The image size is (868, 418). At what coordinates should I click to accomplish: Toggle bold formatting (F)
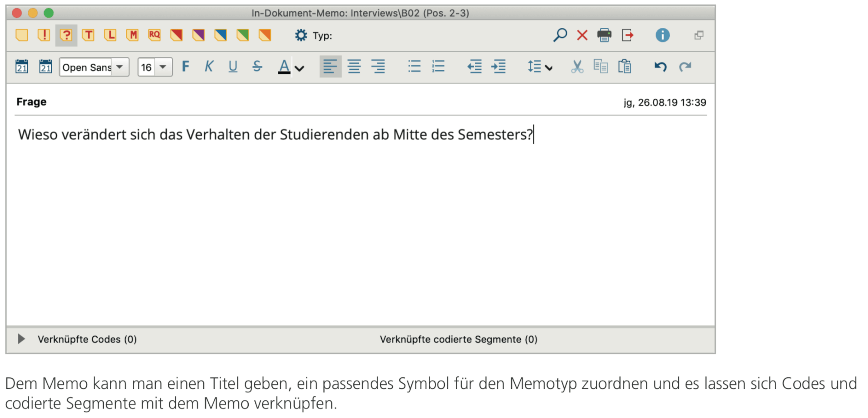coord(186,66)
